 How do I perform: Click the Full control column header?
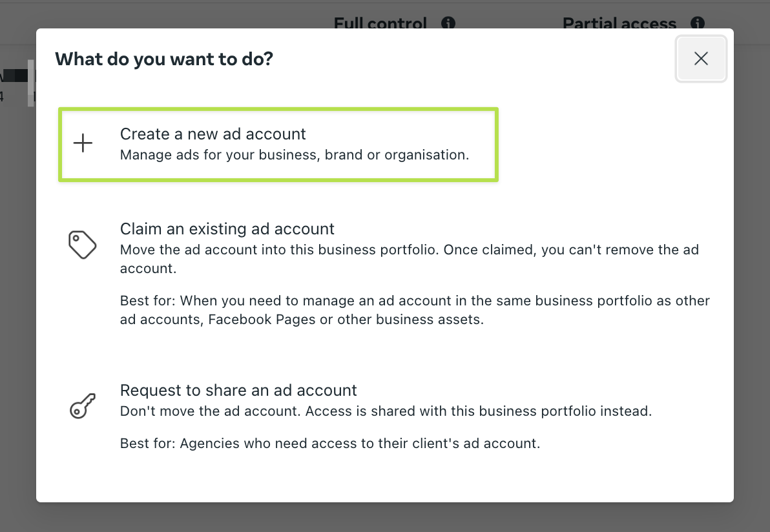[x=380, y=24]
